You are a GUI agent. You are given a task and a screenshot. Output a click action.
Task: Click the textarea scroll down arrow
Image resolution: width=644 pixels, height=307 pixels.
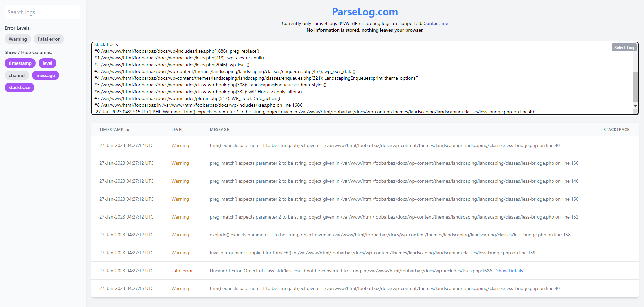point(635,106)
